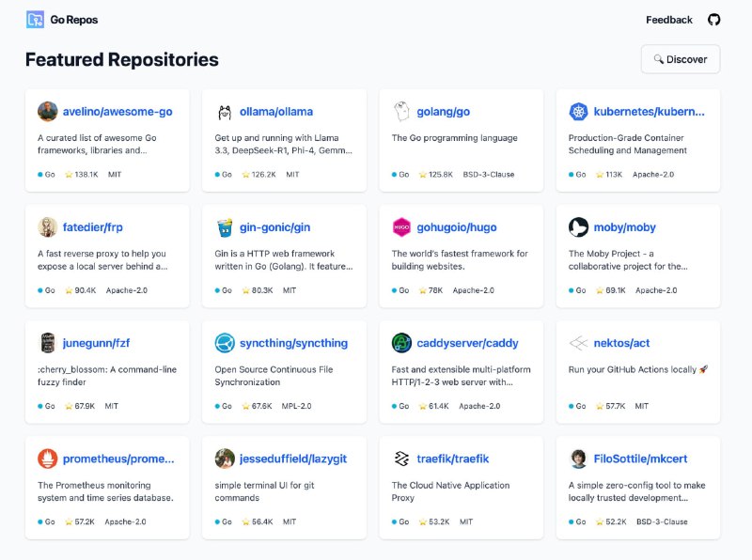Screen dimensions: 752x560
Task: Open the golang/go repository link
Action: point(443,112)
